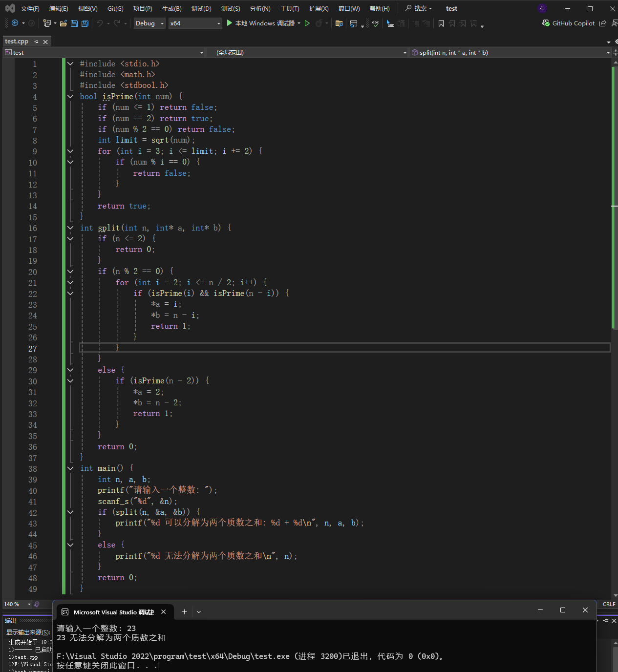Collapse the else block at line 45
Screen dimensions: 618x672
[x=70, y=545]
